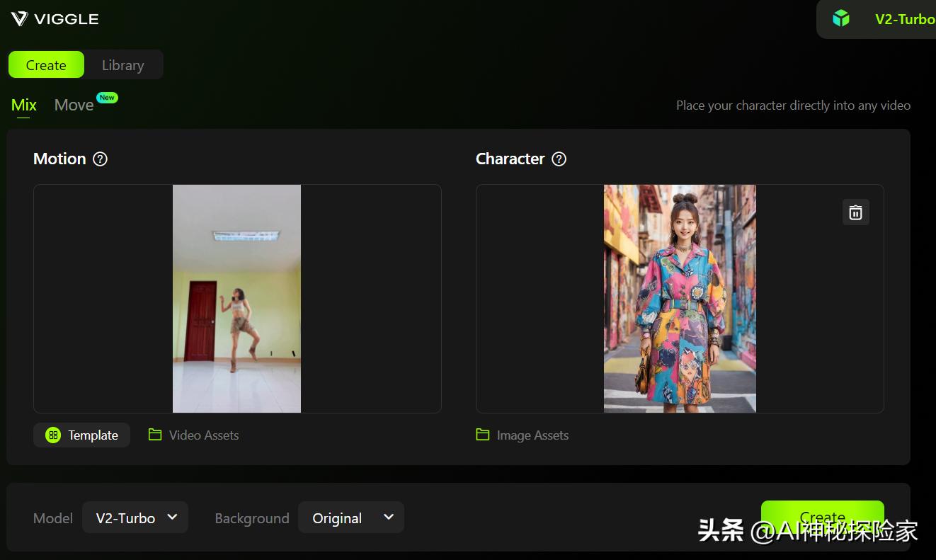The height and width of the screenshot is (560, 936).
Task: Click the help icon beside Character
Action: (559, 159)
